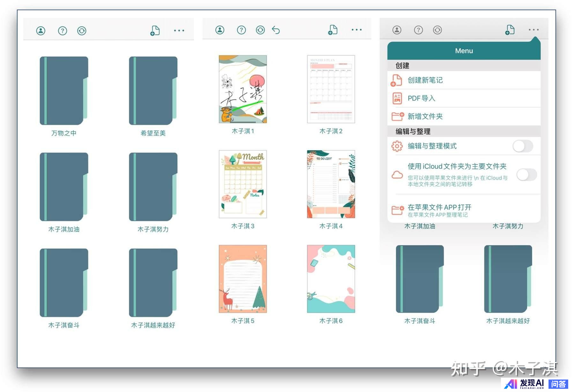This screenshot has height=392, width=573.
Task: Click label 木子淇4
Action: pyautogui.click(x=331, y=226)
